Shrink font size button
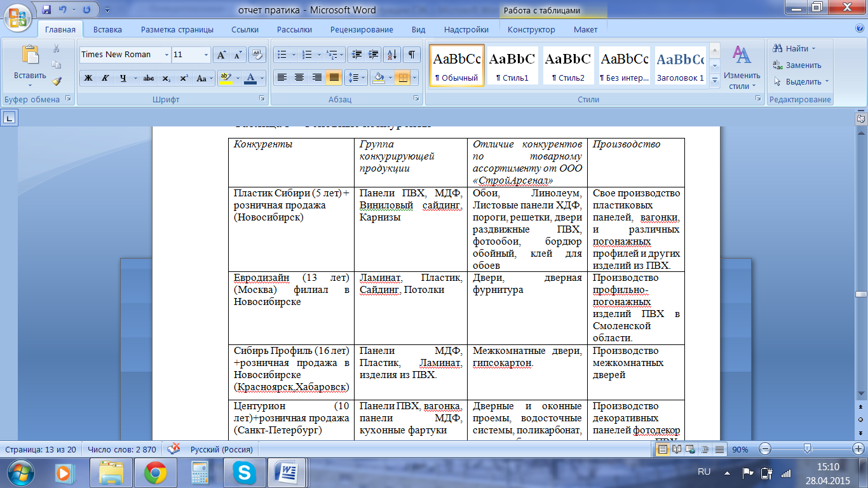Image resolution: width=868 pixels, height=488 pixels. click(x=238, y=55)
